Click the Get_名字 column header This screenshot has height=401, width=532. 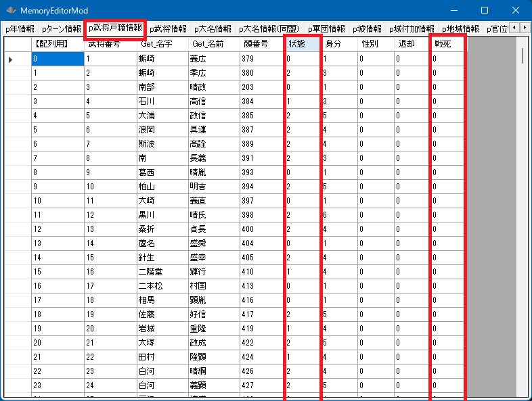[x=162, y=44]
